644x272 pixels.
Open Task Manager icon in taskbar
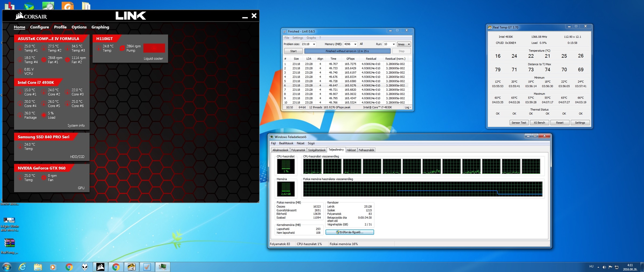tap(162, 267)
